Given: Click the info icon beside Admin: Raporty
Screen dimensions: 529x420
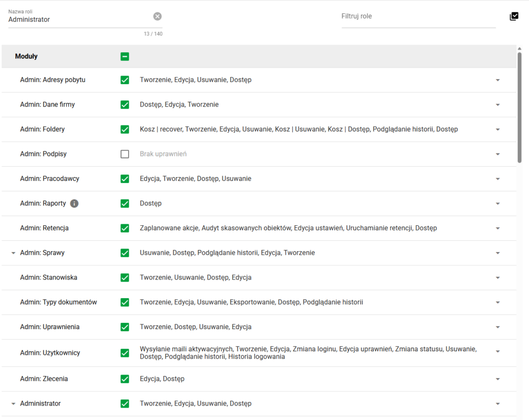Looking at the screenshot, I should pyautogui.click(x=74, y=204).
